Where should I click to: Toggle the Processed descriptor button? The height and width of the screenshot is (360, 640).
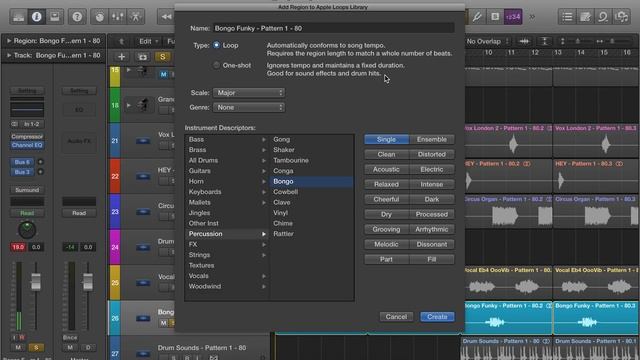point(432,214)
